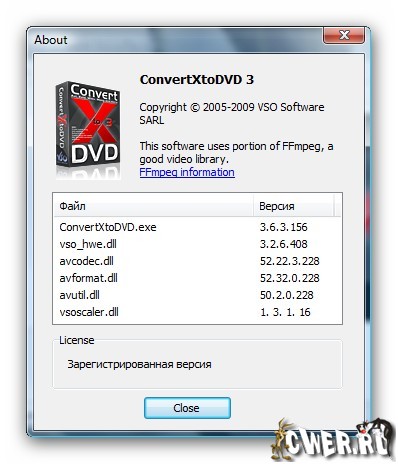This screenshot has height=464, width=398.
Task: Click version 52.22.3.228 value
Action: (x=290, y=261)
